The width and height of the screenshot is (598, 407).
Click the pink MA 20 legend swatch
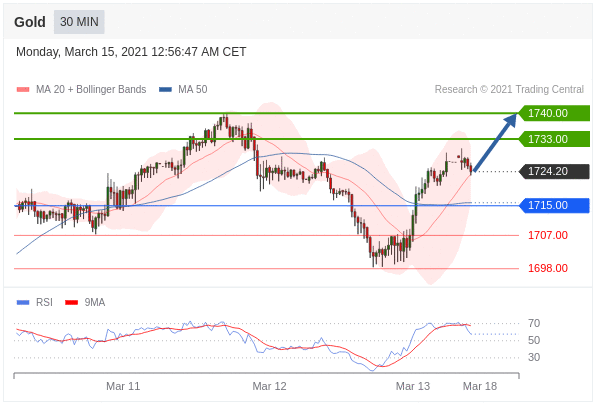click(23, 90)
